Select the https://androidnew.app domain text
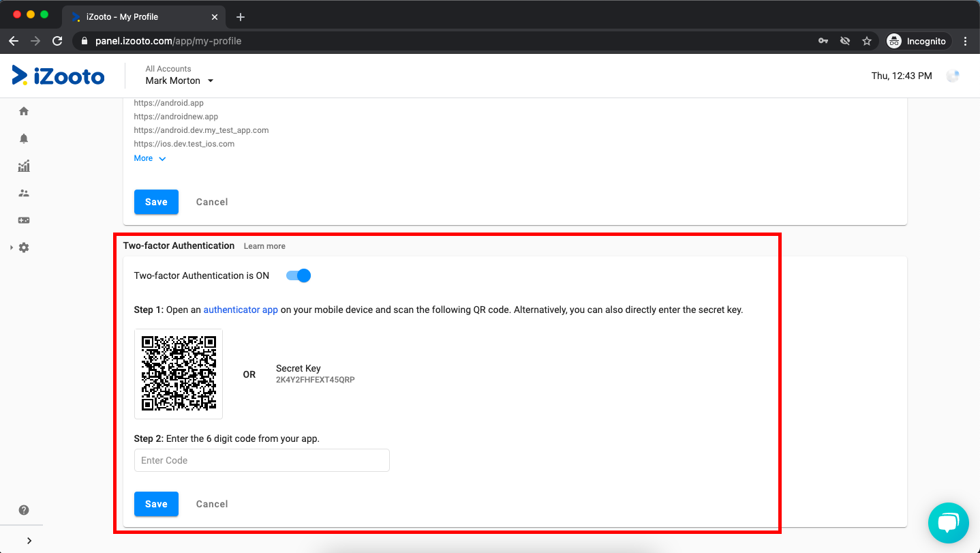This screenshot has width=980, height=553. [176, 117]
